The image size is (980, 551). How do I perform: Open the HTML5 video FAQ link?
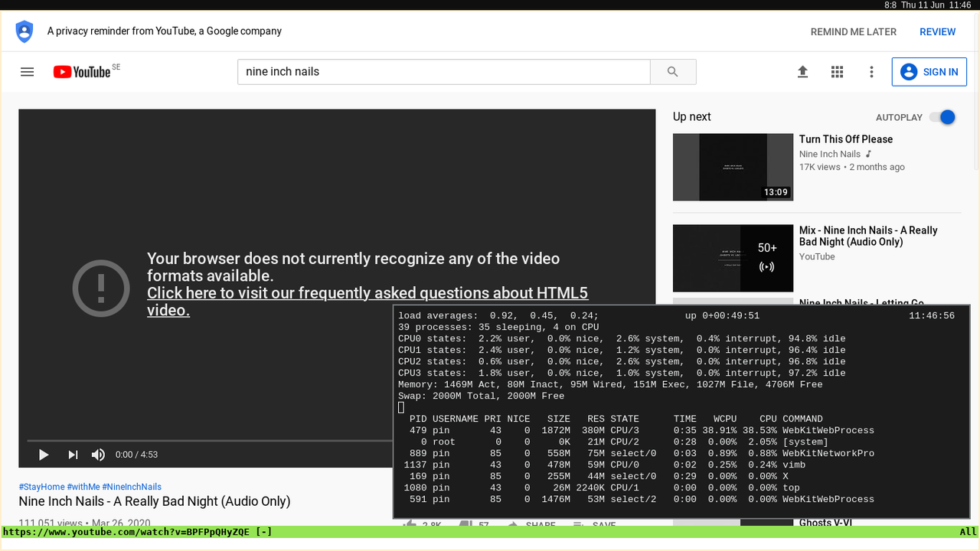point(367,302)
